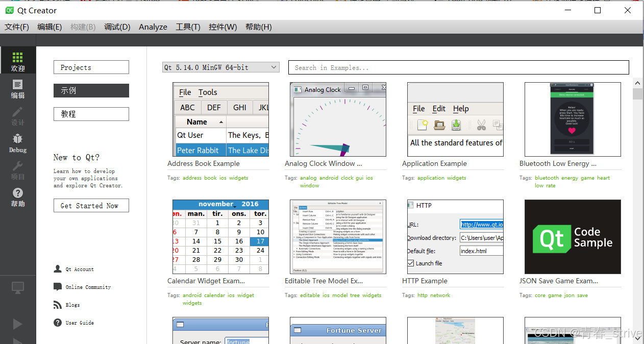The height and width of the screenshot is (344, 644).
Task: Open the Analyze menu
Action: coord(153,27)
